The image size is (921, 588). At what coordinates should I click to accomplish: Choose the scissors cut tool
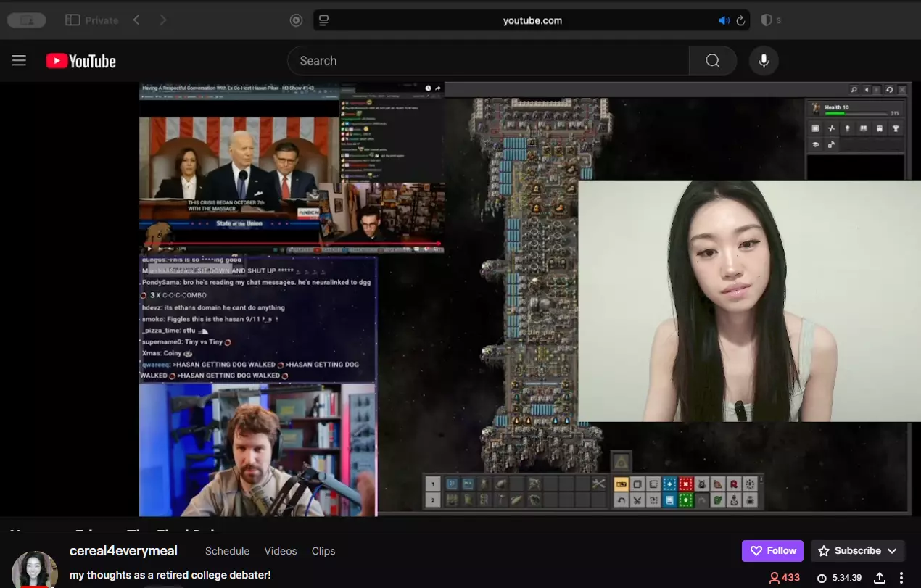click(x=637, y=500)
